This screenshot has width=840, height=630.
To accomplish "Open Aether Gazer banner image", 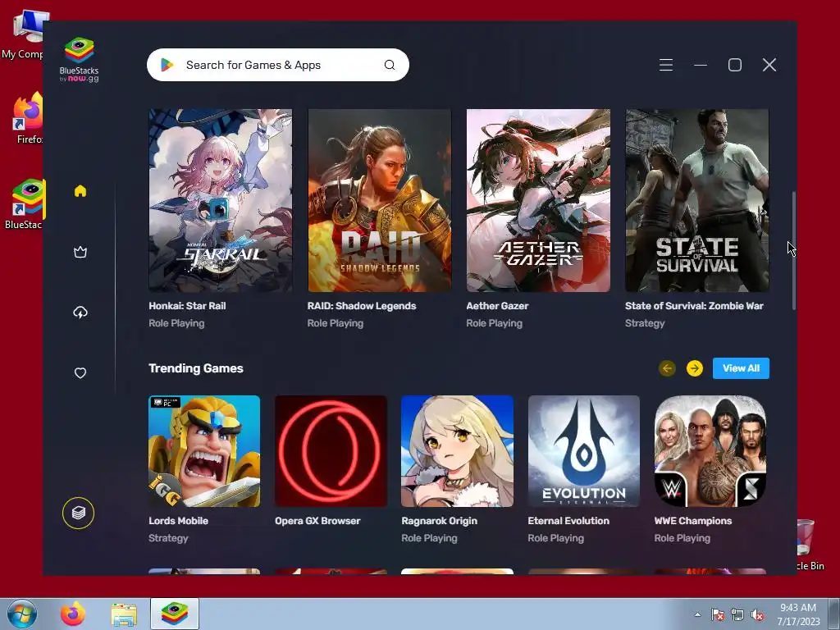I will [538, 200].
